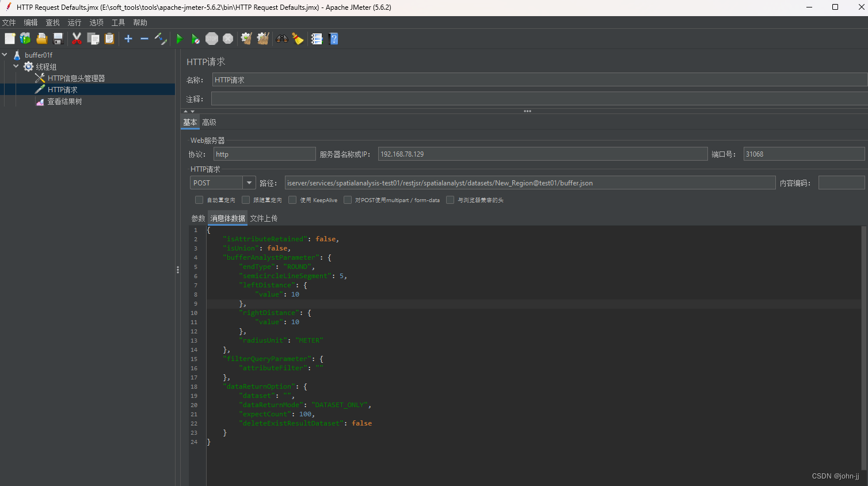The image size is (868, 486).
Task: Click the Stop test icon
Action: 212,39
